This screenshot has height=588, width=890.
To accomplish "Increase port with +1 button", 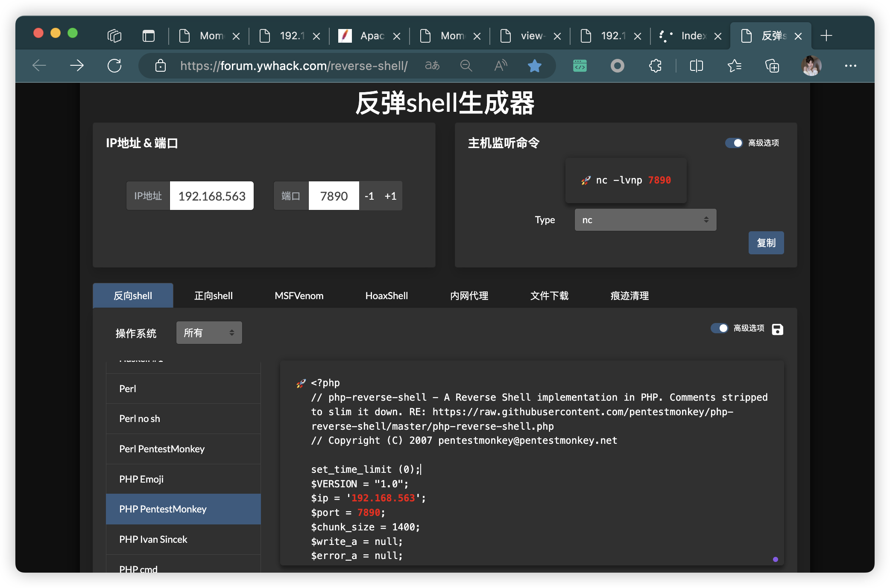I will tap(390, 196).
